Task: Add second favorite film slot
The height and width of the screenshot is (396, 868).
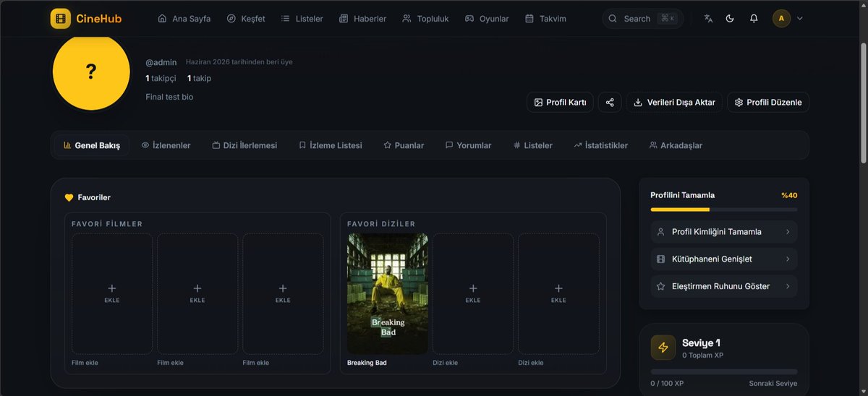Action: coord(197,293)
